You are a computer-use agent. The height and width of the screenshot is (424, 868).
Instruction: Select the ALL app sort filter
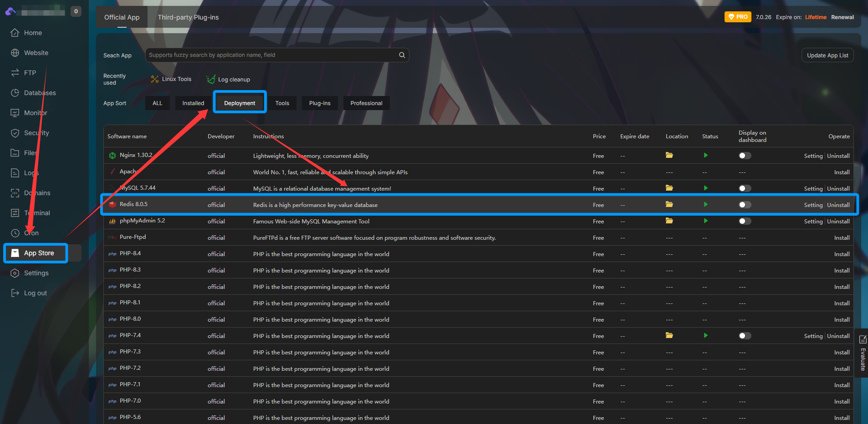(x=158, y=103)
